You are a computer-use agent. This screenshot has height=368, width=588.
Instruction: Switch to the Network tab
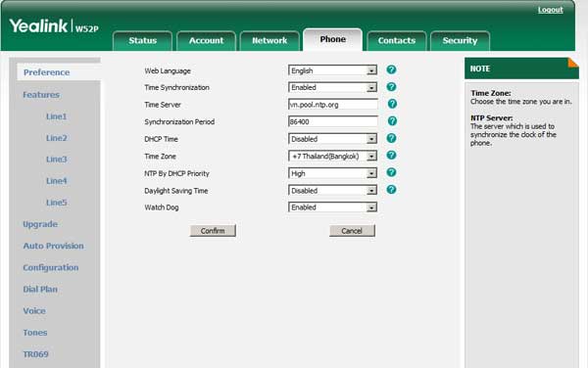tap(269, 40)
